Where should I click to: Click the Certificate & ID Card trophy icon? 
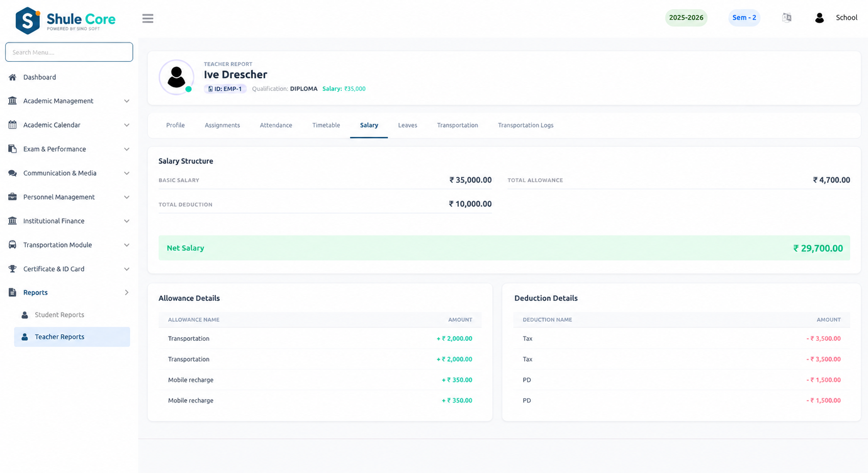coord(12,269)
